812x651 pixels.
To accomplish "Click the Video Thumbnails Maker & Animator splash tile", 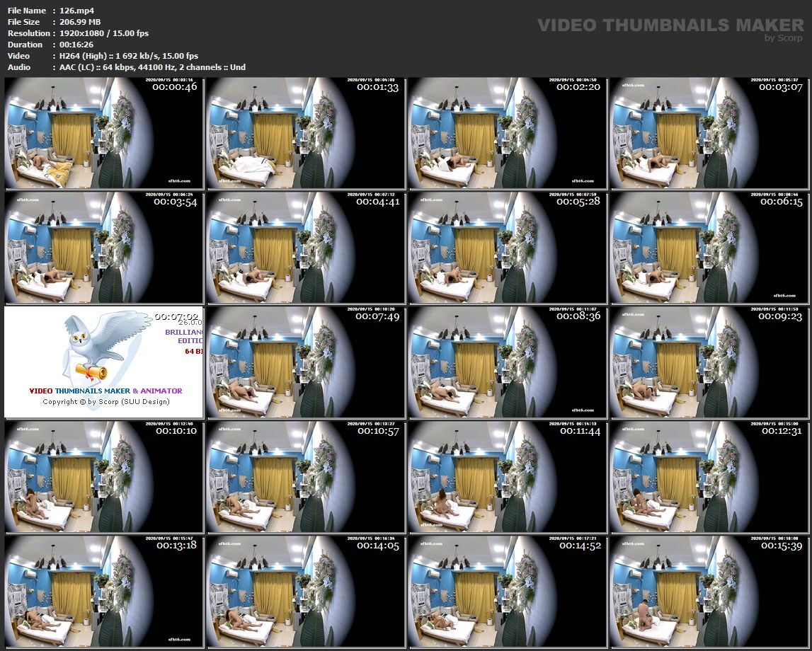I will pyautogui.click(x=104, y=362).
